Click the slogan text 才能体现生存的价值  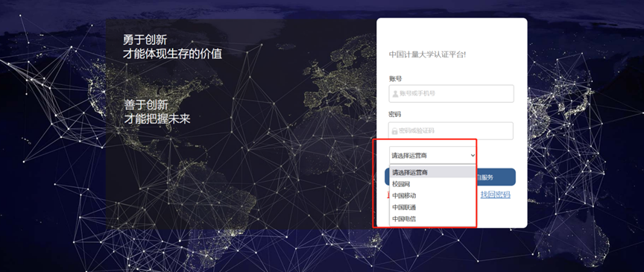(x=172, y=54)
